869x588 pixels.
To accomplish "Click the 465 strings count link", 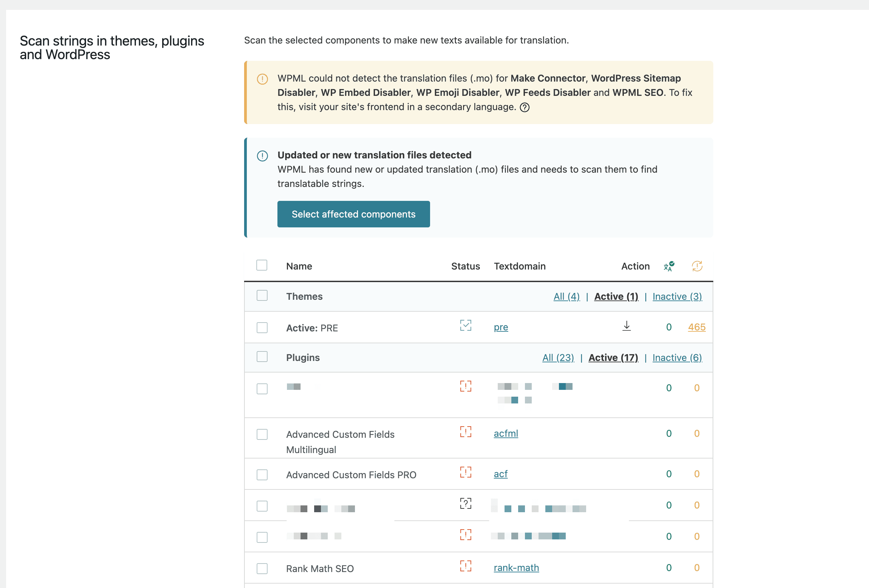I will pos(696,327).
